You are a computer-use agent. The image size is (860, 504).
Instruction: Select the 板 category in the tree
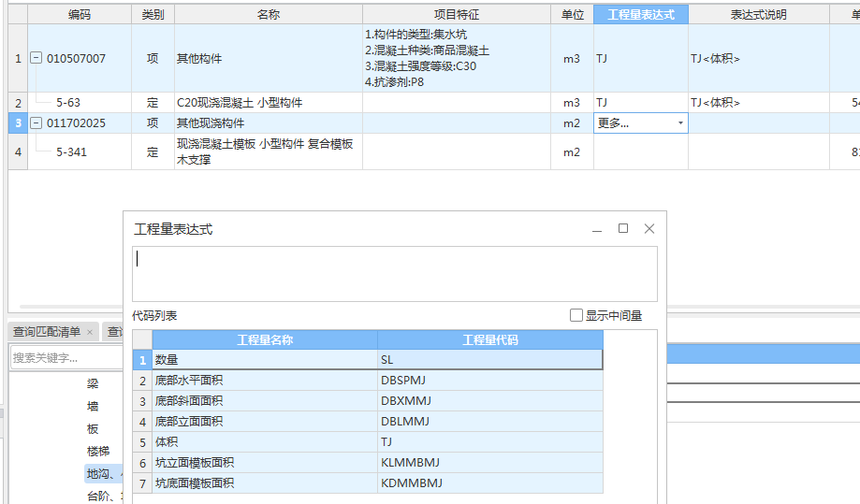(93, 428)
